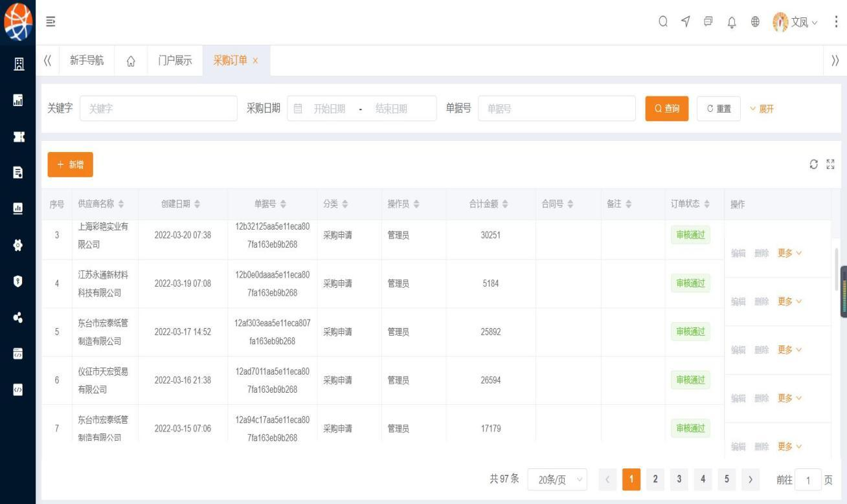The height and width of the screenshot is (504, 847).
Task: Click the magnifier search icon in top bar
Action: click(x=663, y=22)
